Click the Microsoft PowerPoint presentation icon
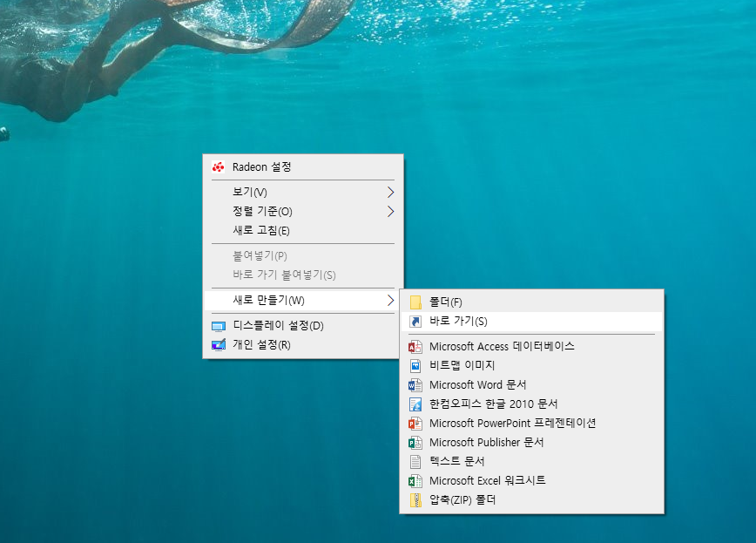This screenshot has height=543, width=756. pyautogui.click(x=415, y=424)
